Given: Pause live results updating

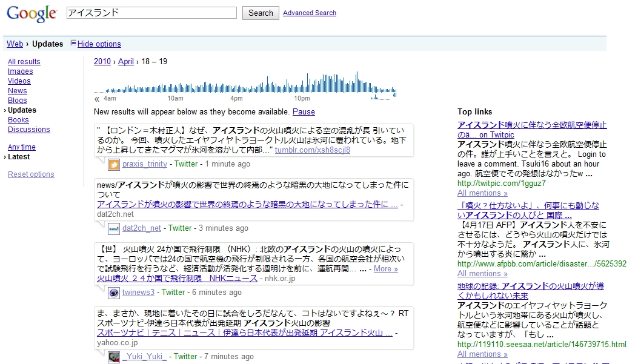Looking at the screenshot, I should pyautogui.click(x=304, y=112).
